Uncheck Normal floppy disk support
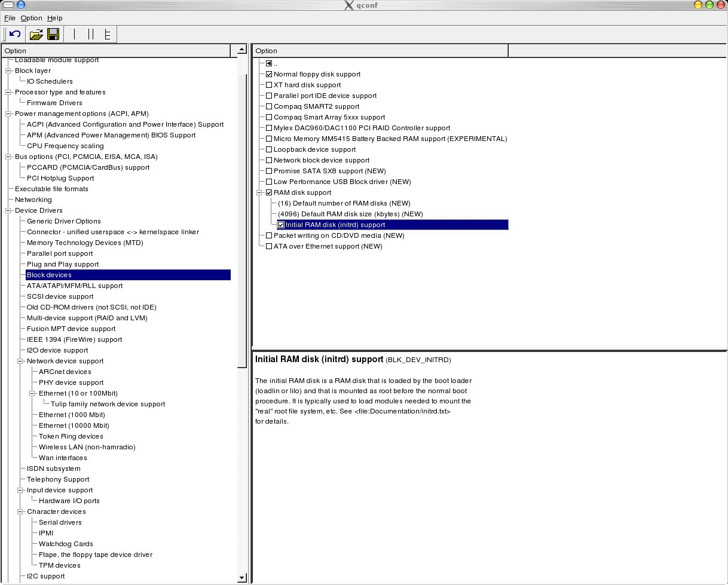 coord(269,74)
